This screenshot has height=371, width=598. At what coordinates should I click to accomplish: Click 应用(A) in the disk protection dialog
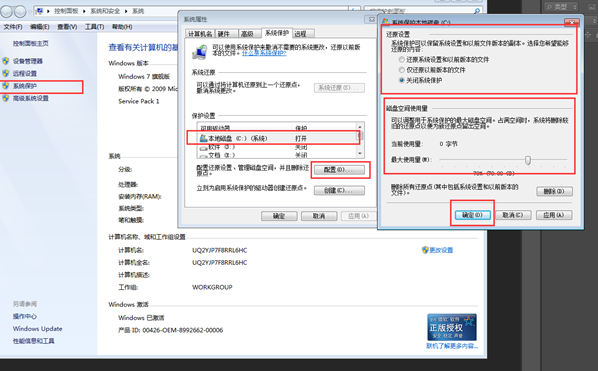(554, 215)
